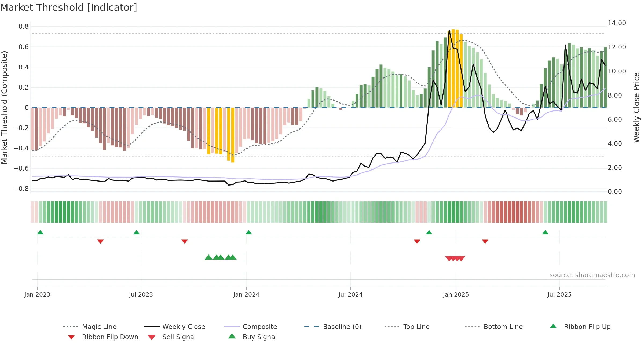
Task: Click the chart title Market Threshold [Indicator]
Action: tap(69, 8)
